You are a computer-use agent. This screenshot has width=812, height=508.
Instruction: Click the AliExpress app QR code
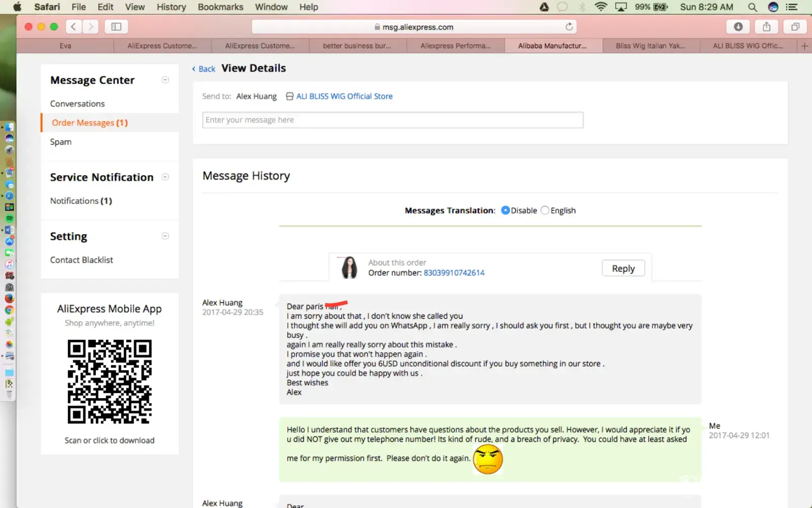(x=110, y=382)
